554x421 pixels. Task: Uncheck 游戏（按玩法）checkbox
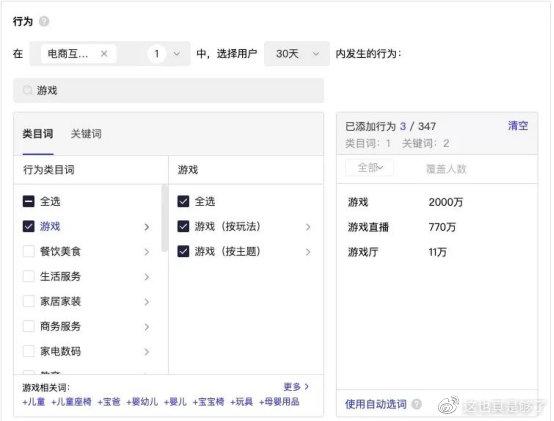[183, 226]
